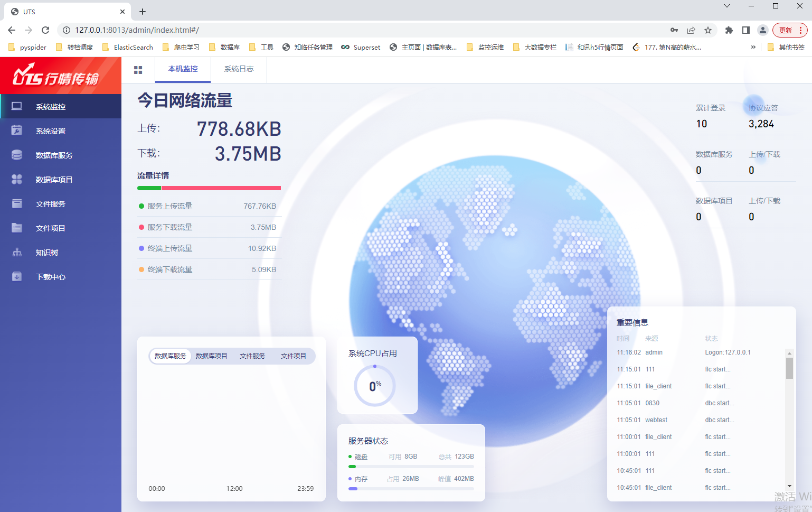Click the 文件项目 folder icon

17,228
